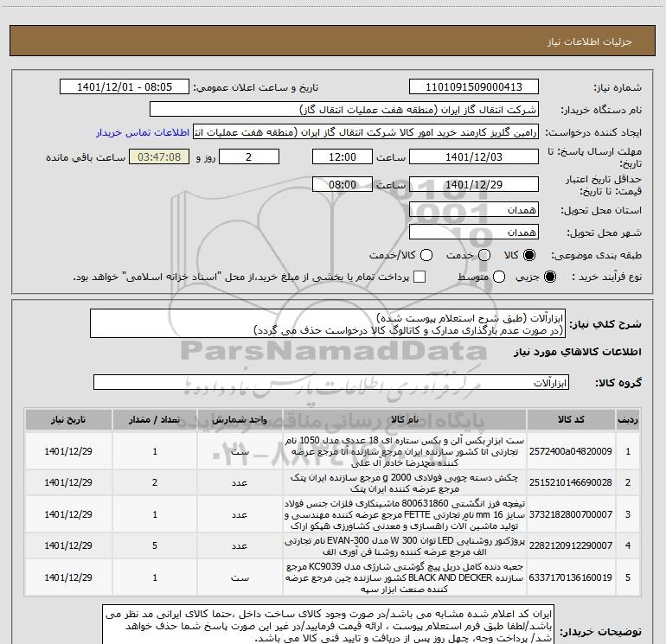Select the کالا radio button
This screenshot has width=666, height=644.
point(529,255)
